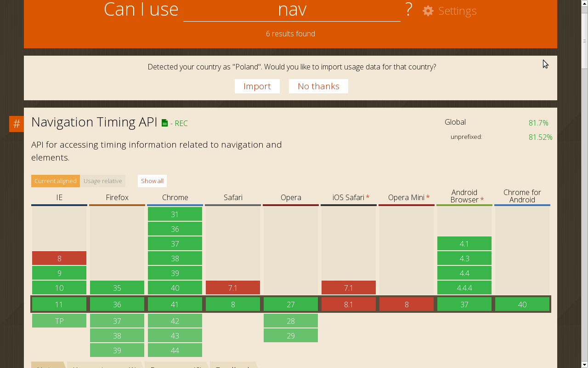Click the Opera 27 current cell

click(x=291, y=304)
